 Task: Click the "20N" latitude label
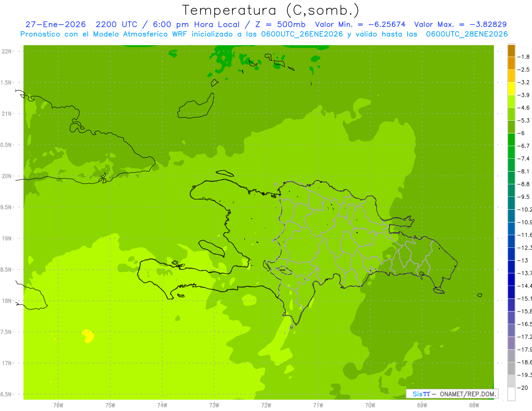pos(8,176)
